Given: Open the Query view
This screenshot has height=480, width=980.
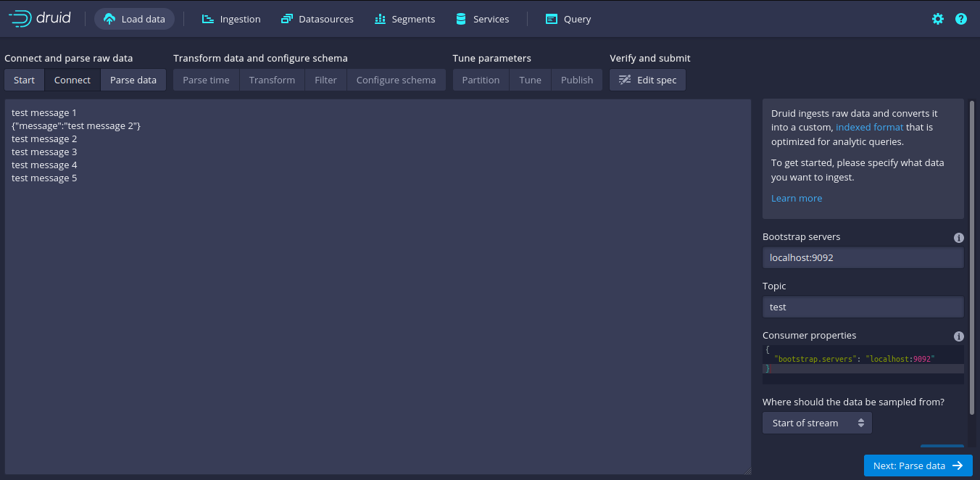Looking at the screenshot, I should pos(568,19).
